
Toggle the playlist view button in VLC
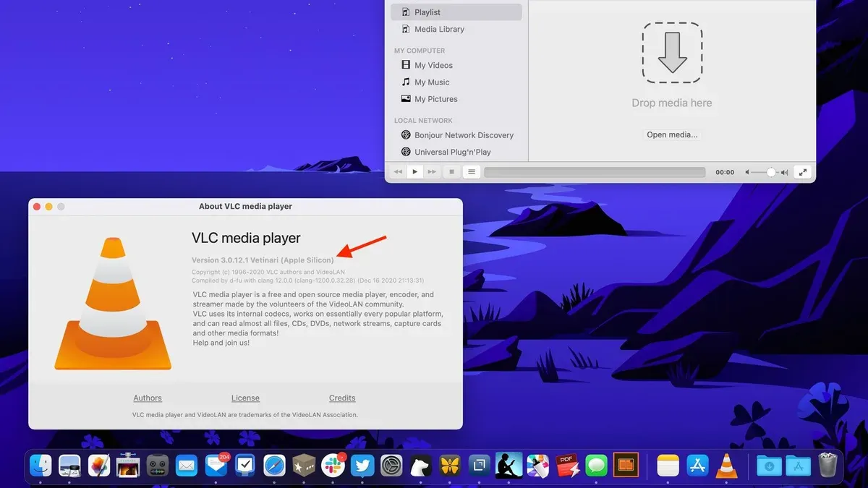point(472,172)
